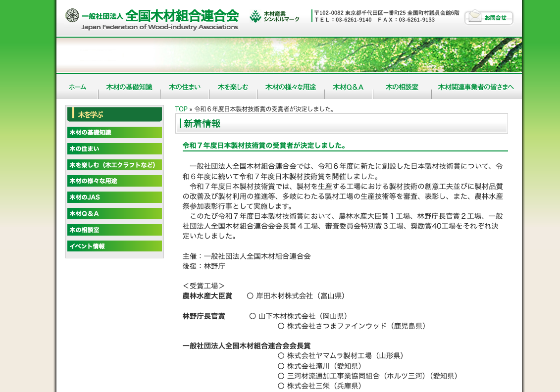Go to 木の住まい top menu

(x=185, y=87)
